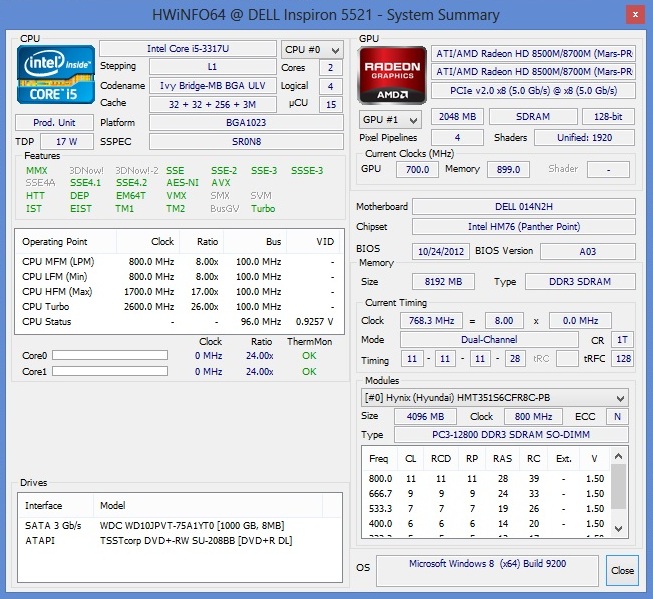The image size is (653, 599).
Task: Click the BIOS Version A03 field
Action: pos(588,251)
